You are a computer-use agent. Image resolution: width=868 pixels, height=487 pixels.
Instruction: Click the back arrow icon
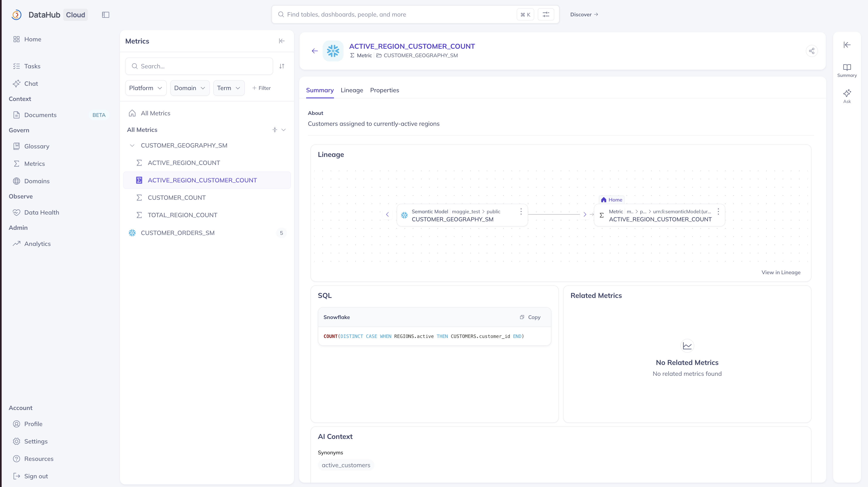(314, 51)
